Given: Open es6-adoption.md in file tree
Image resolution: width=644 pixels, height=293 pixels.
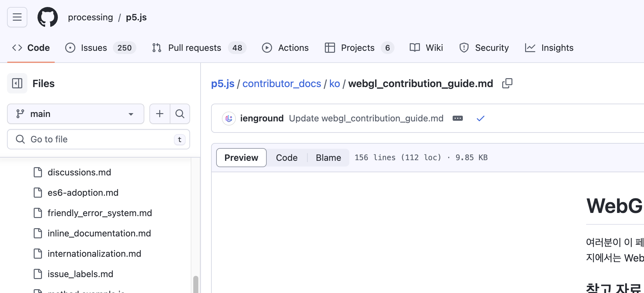Looking at the screenshot, I should [83, 193].
